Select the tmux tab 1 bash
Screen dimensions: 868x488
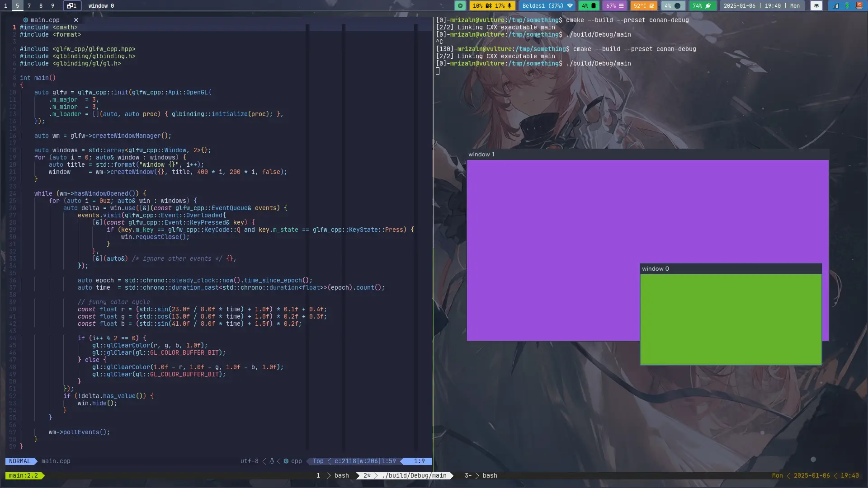[334, 475]
